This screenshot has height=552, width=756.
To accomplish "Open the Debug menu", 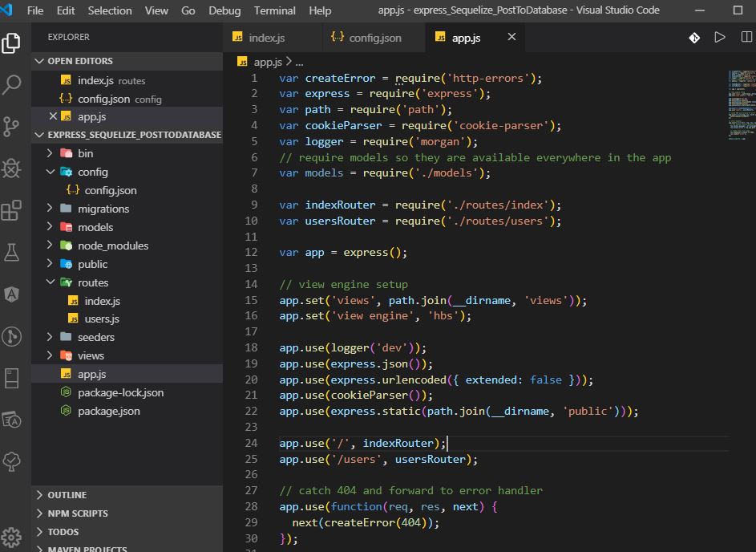I will click(224, 10).
